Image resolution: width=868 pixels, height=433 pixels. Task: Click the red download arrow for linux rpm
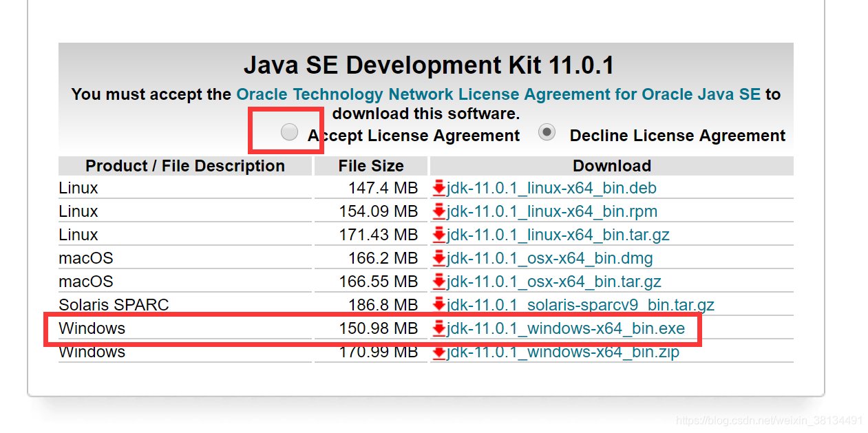tap(438, 211)
